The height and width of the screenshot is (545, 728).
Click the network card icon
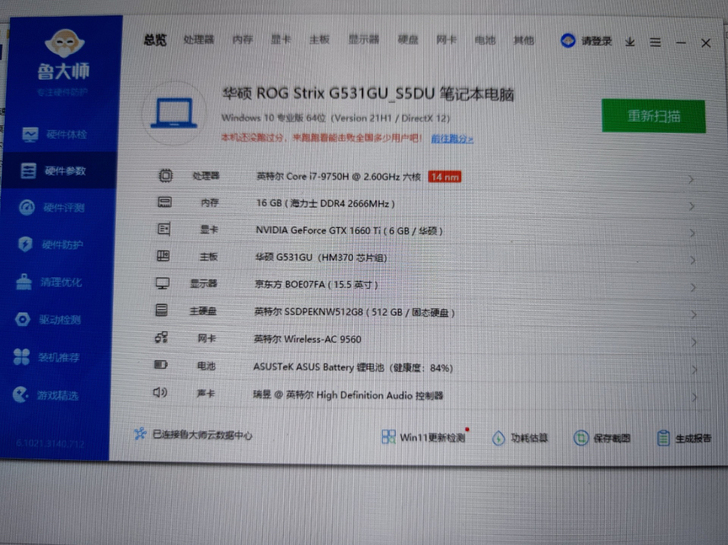(x=161, y=337)
